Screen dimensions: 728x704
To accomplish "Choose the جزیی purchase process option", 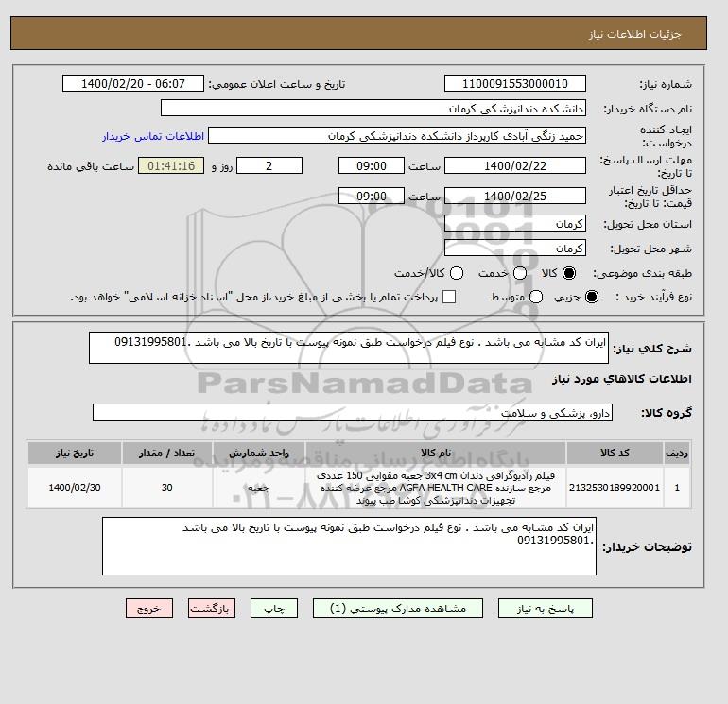I will [x=592, y=297].
